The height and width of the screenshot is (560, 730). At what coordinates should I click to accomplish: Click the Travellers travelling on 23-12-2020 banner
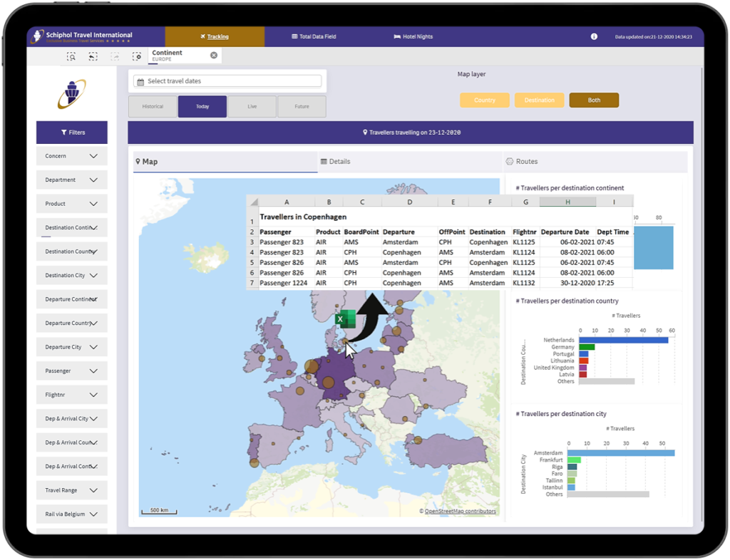pyautogui.click(x=411, y=133)
